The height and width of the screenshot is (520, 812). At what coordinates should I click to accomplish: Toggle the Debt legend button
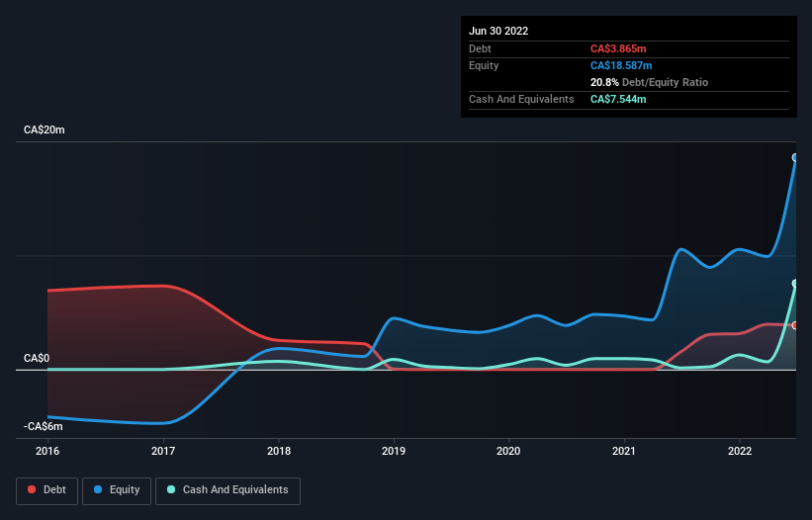click(x=46, y=490)
